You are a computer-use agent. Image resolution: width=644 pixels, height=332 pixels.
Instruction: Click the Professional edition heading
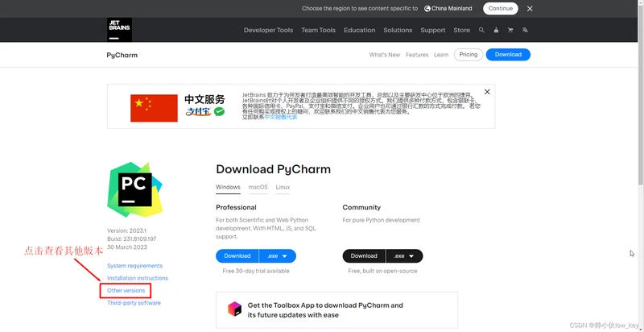click(x=236, y=208)
